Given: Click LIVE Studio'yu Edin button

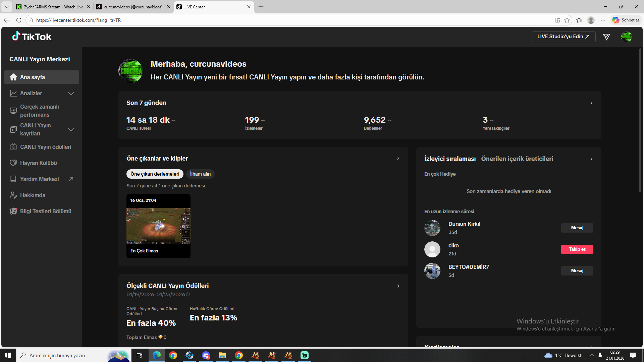Looking at the screenshot, I should [563, 37].
